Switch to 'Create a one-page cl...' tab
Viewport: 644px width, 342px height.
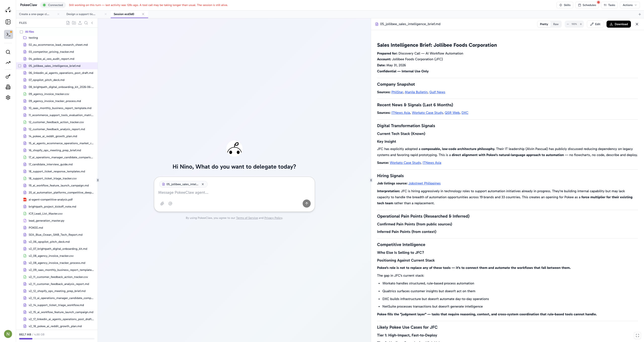click(34, 14)
